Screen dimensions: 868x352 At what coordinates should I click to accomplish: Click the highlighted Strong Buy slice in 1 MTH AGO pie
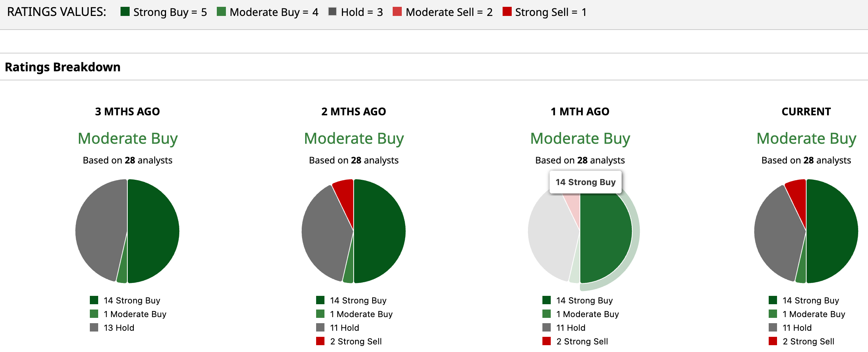click(606, 235)
